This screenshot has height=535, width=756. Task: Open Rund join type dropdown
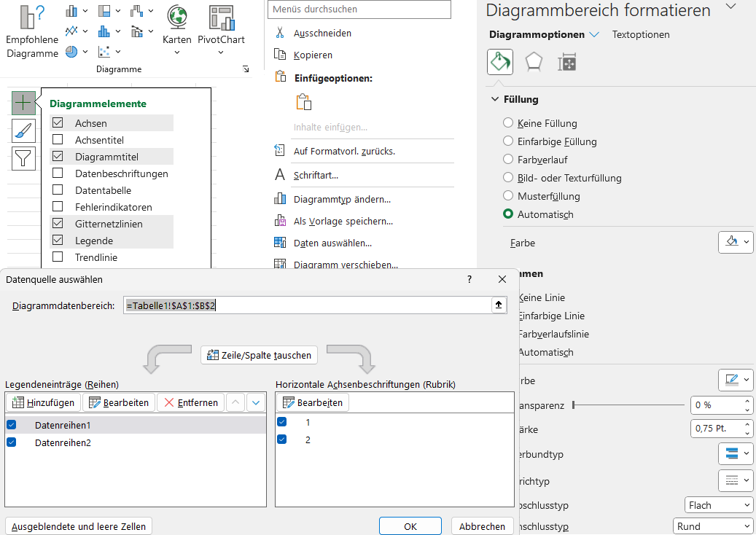[x=712, y=526]
